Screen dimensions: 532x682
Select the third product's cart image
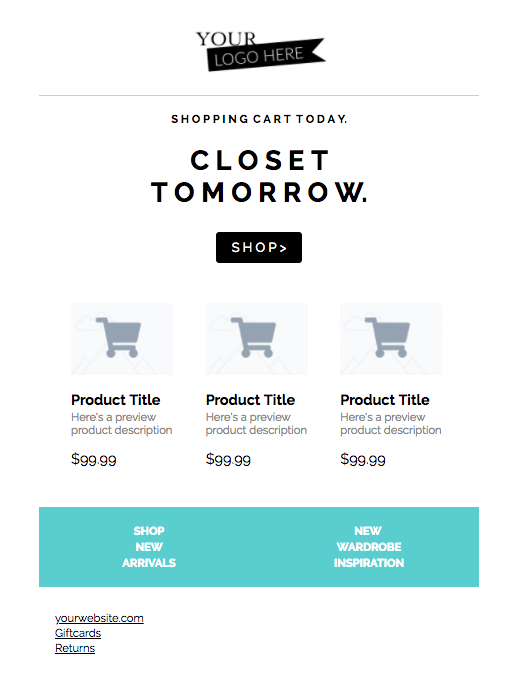click(x=391, y=339)
